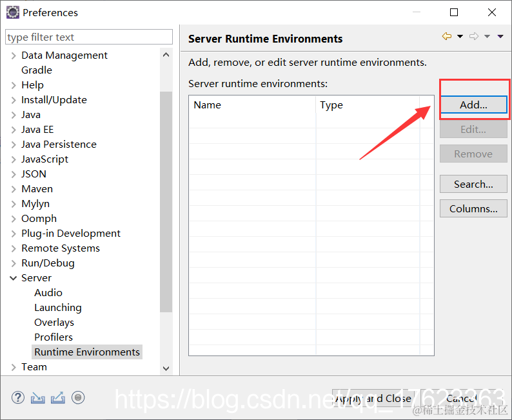This screenshot has height=420, width=512.
Task: Click the Help question mark icon
Action: [x=18, y=397]
